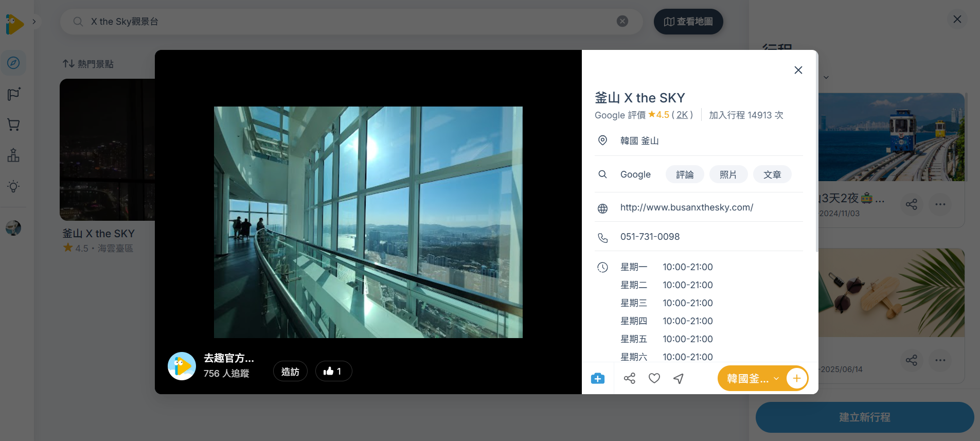Click the 造訪 button
This screenshot has width=980, height=441.
point(290,372)
